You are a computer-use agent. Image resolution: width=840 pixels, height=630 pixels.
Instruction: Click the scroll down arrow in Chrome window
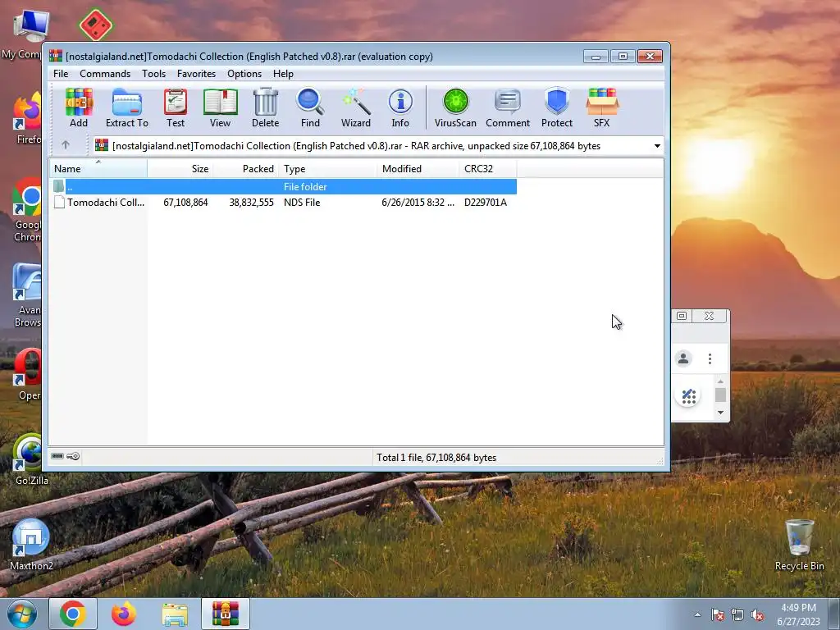tap(720, 413)
